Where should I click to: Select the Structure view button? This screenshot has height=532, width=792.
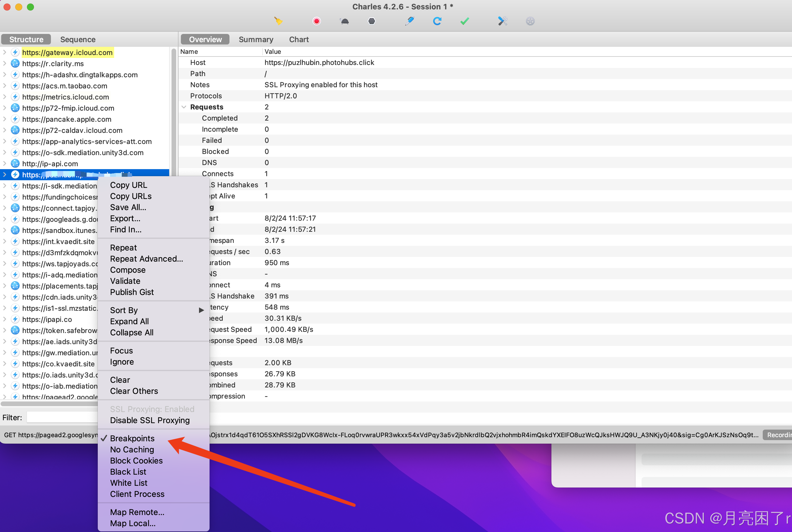click(26, 39)
